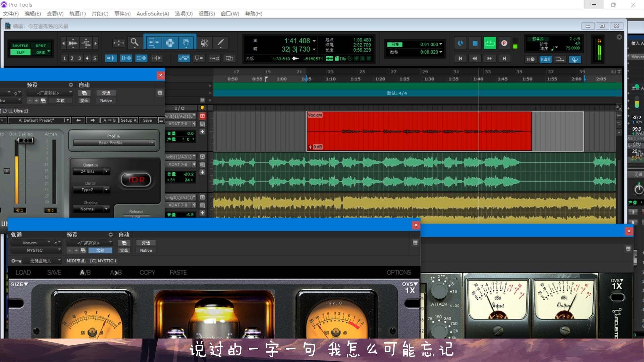The height and width of the screenshot is (362, 644).
Task: Toggle the IDR dither button on
Action: [136, 179]
